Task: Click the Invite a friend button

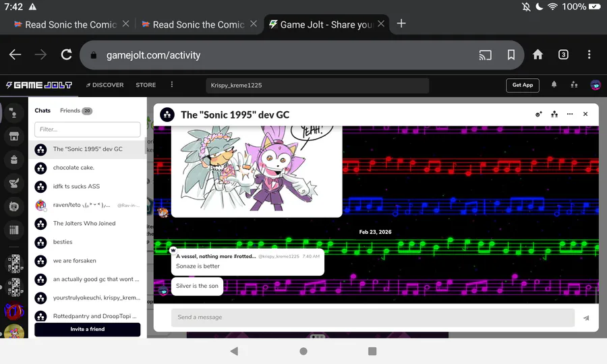Action: pyautogui.click(x=88, y=329)
